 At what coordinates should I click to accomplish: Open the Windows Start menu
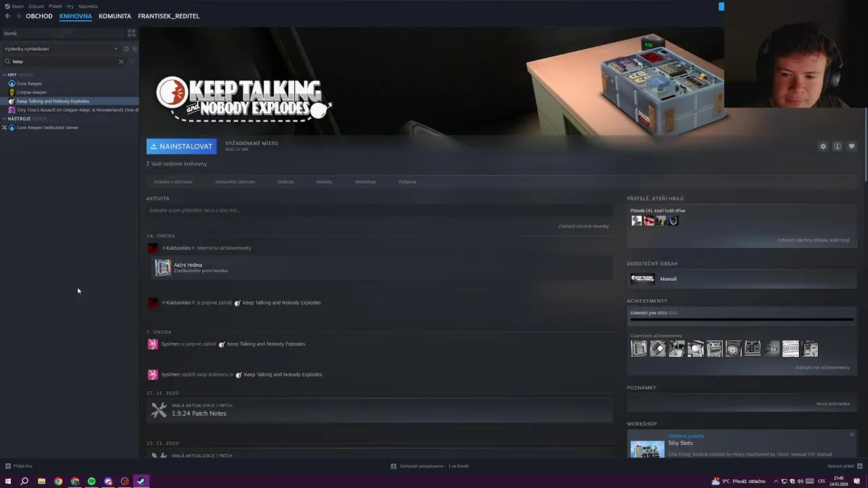(8, 481)
